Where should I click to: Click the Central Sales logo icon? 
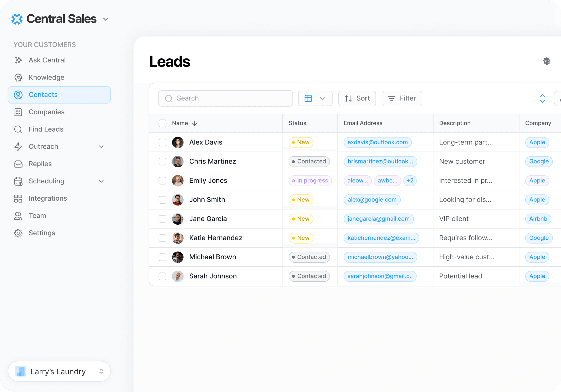click(17, 19)
